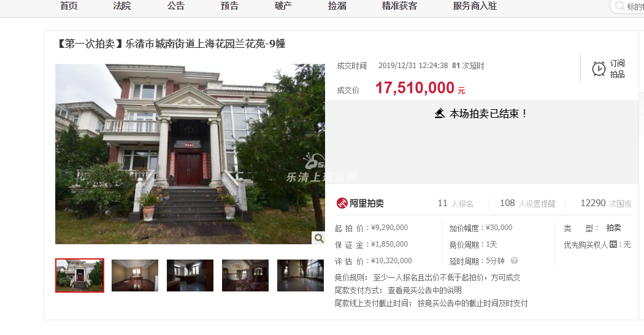Click the auction gavel icon

(x=440, y=113)
